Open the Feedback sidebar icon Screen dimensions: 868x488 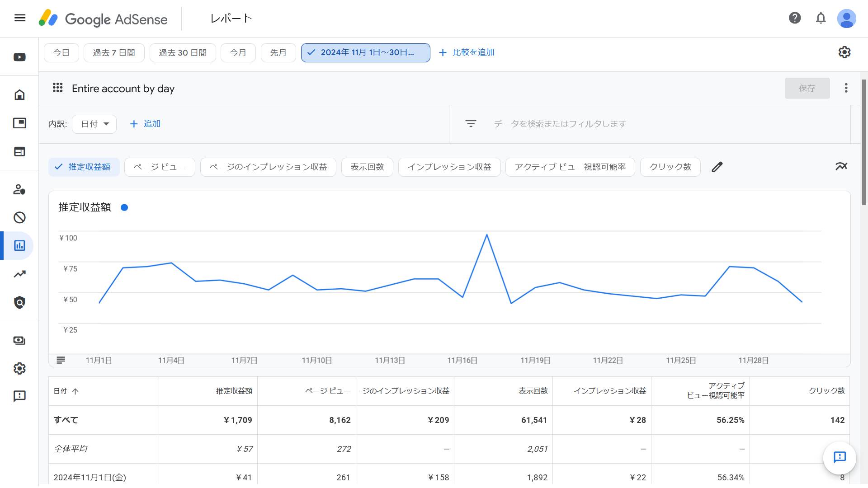coord(19,396)
